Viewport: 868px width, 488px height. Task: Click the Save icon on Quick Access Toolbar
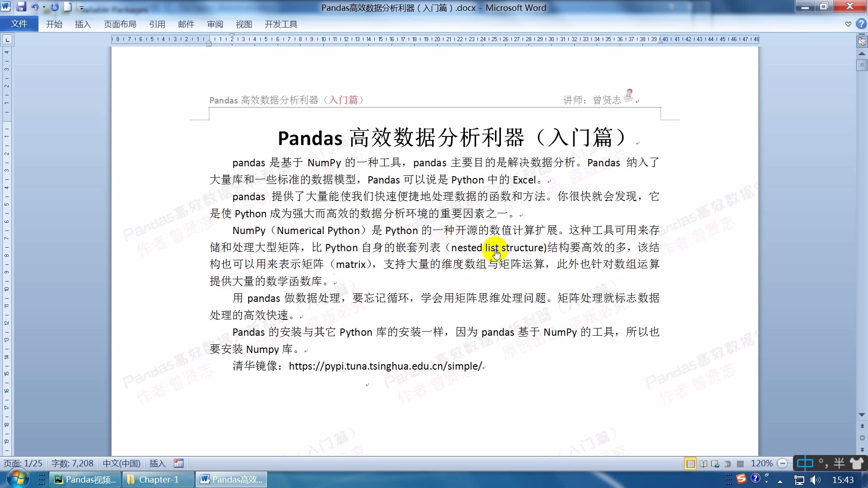click(21, 7)
